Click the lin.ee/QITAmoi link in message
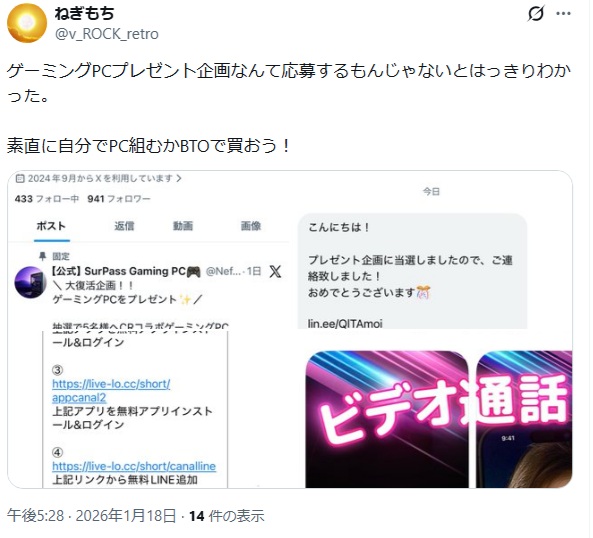This screenshot has width=593, height=538. point(345,324)
